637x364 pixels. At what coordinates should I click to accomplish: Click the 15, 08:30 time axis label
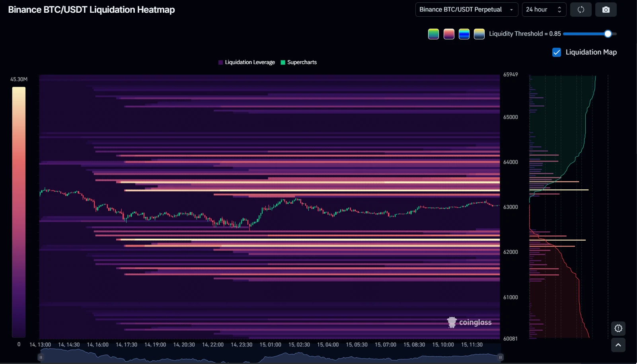414,345
